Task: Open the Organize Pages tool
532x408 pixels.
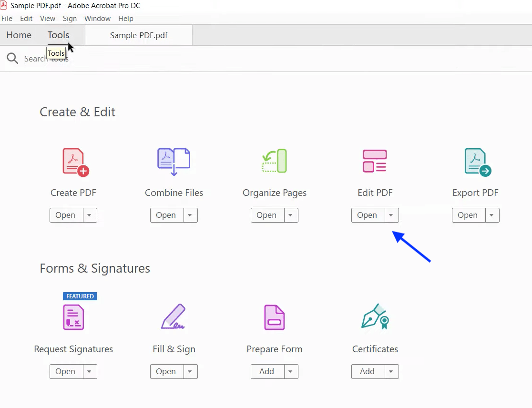Action: (x=267, y=215)
